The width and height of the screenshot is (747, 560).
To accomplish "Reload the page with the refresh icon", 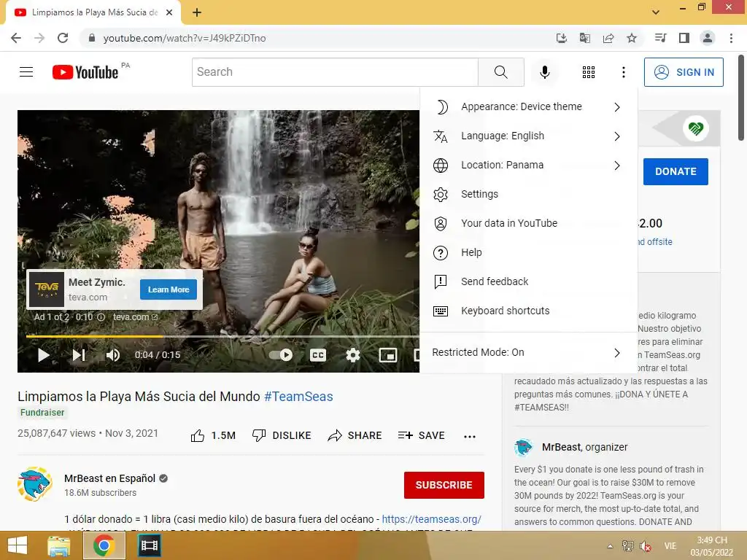I will tap(63, 38).
